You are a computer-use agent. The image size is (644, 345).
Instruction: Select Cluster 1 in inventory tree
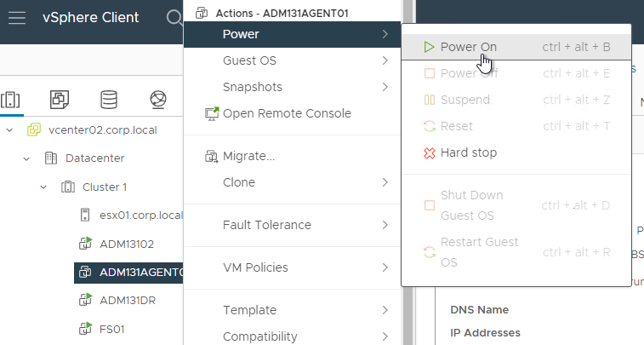click(x=105, y=187)
